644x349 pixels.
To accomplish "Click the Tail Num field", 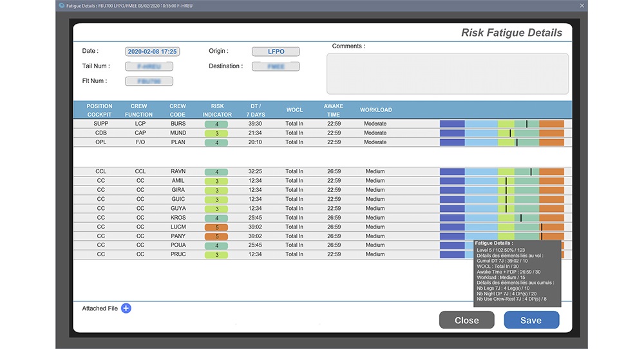I will click(149, 66).
